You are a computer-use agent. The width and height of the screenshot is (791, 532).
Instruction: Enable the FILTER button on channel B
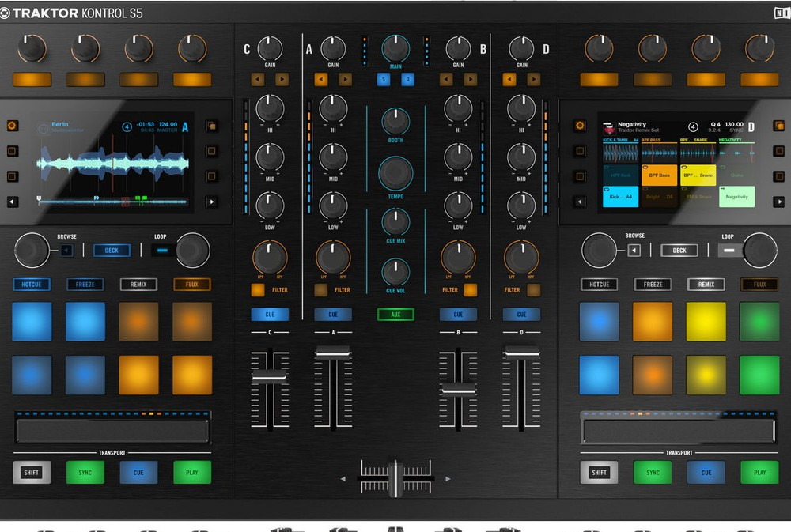(x=470, y=290)
